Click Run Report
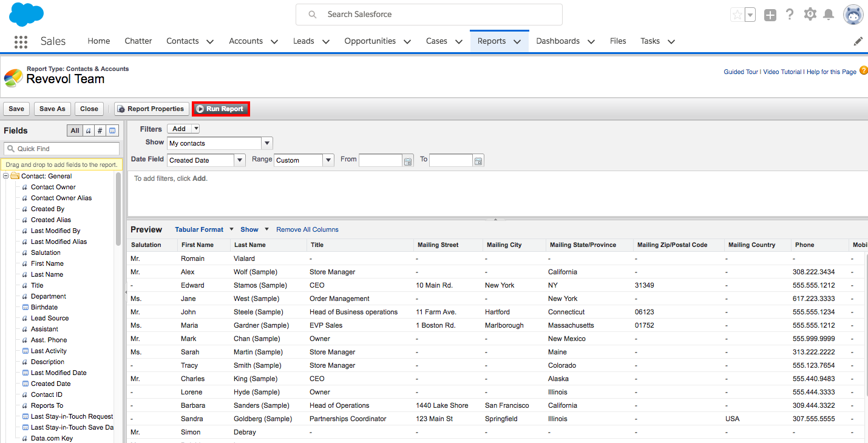Screen dimensions: 868x443 (x=220, y=109)
